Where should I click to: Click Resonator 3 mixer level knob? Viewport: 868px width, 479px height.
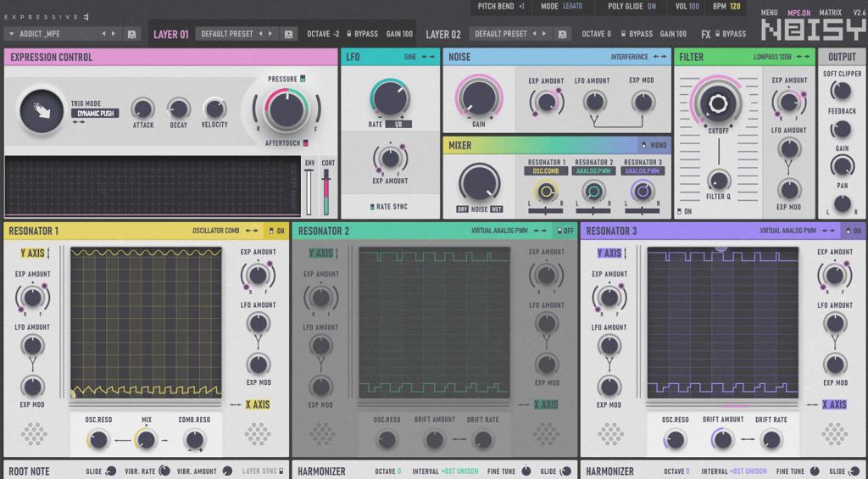(643, 192)
